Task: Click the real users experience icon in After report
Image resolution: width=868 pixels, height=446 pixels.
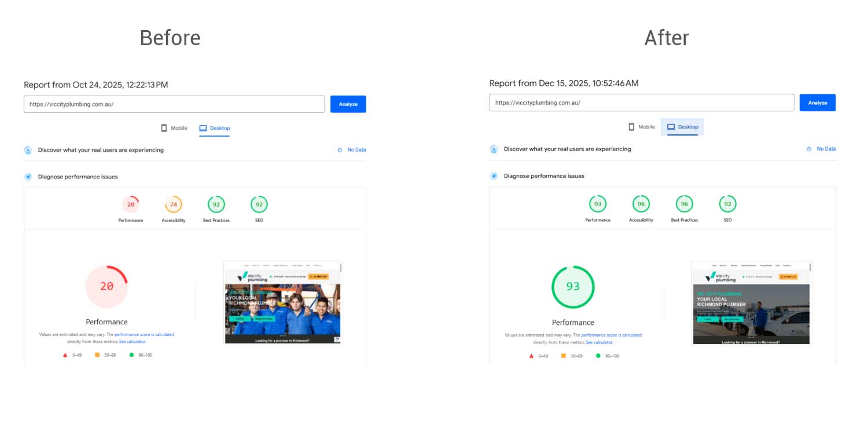Action: (x=494, y=149)
